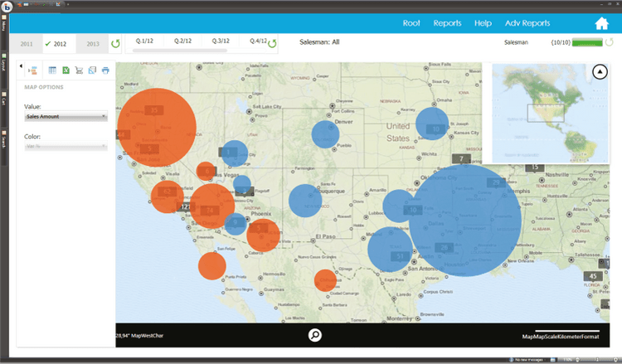Open the hierarchy layout icon in toolbar
This screenshot has width=622, height=364.
point(32,70)
